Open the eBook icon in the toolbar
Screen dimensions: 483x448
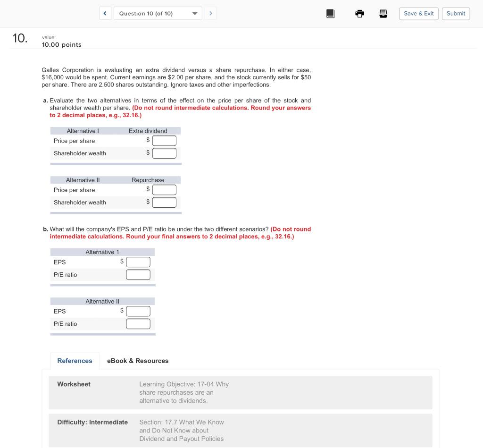click(x=330, y=13)
